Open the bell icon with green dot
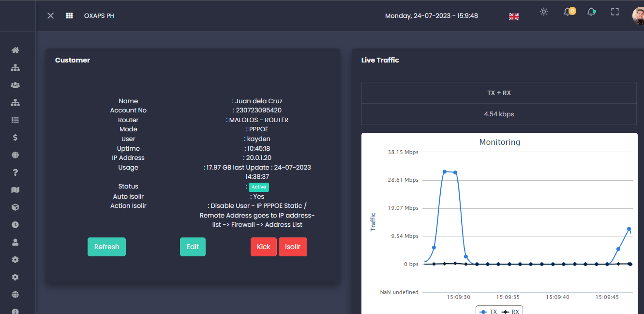 click(x=591, y=12)
